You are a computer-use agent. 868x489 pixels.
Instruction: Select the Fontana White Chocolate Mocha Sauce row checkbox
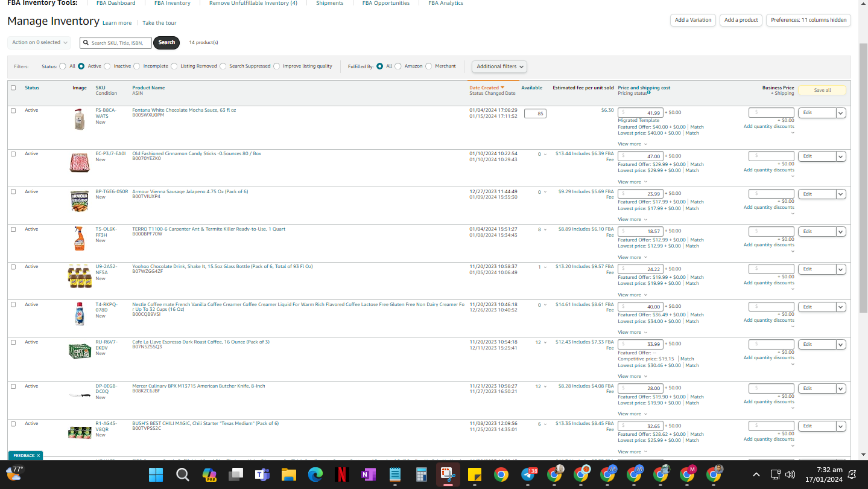coord(13,110)
